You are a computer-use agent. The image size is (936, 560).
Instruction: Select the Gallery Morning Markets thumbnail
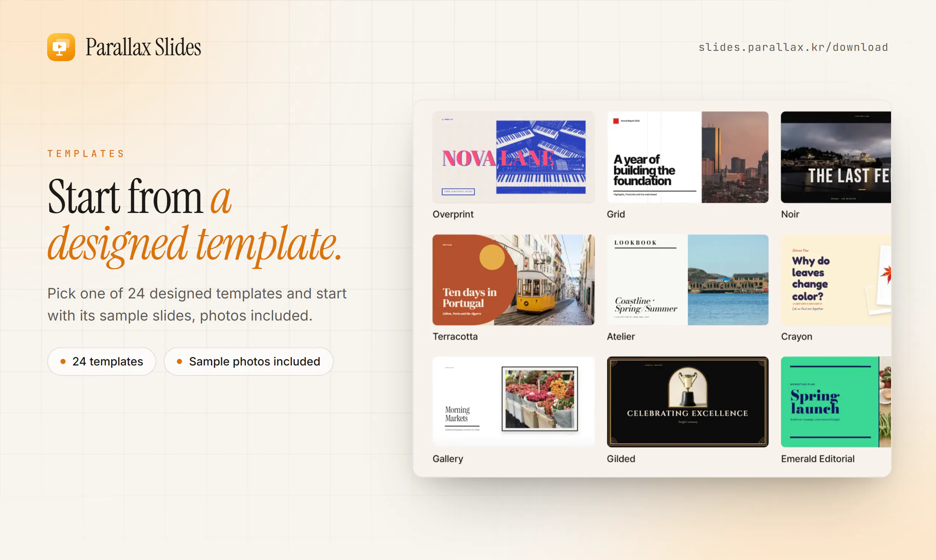coord(513,402)
